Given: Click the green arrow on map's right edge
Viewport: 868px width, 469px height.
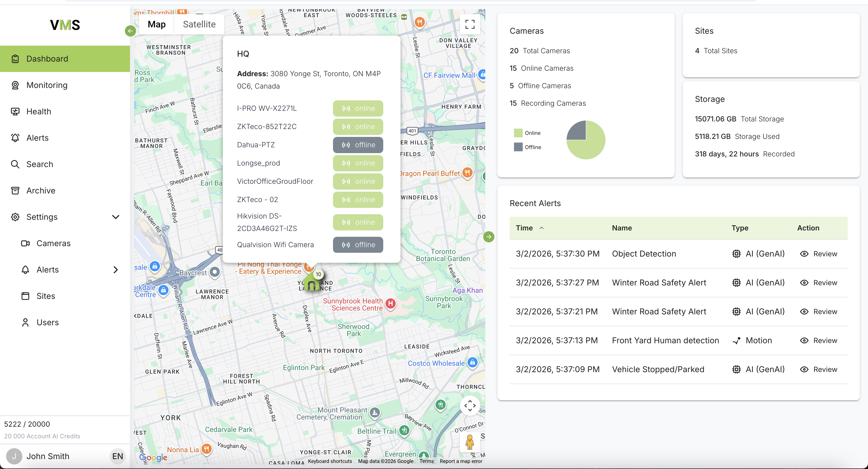Looking at the screenshot, I should pos(489,237).
